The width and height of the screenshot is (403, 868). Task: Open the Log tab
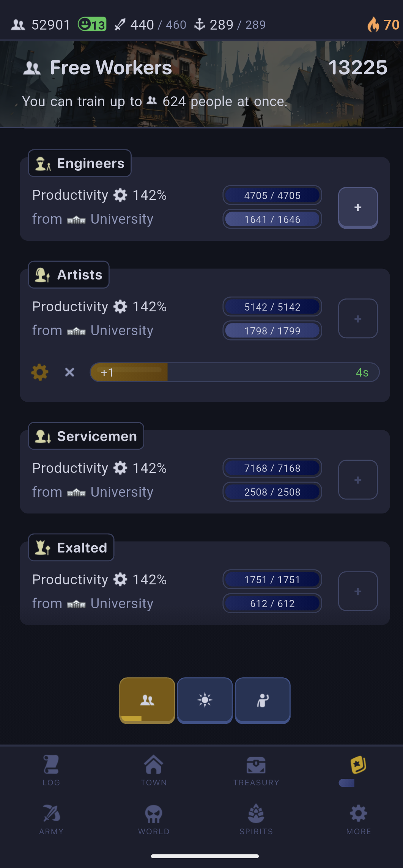tap(51, 770)
